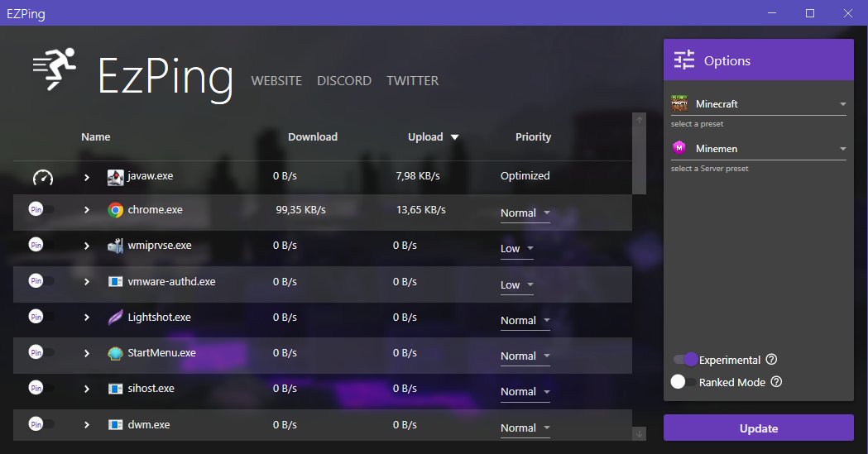Sort by the Download column header
The height and width of the screenshot is (454, 868).
[x=313, y=137]
